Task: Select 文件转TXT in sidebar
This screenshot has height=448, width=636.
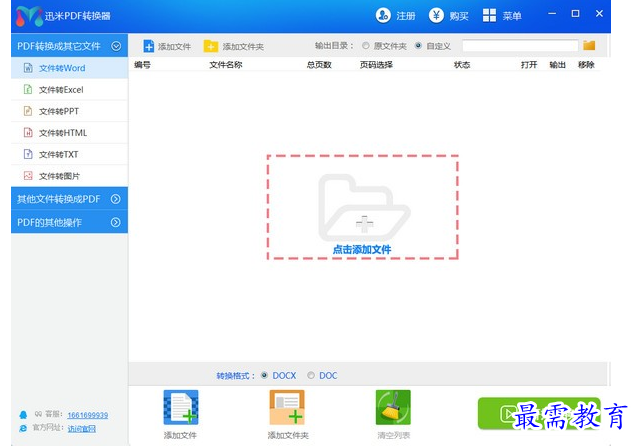Action: [x=69, y=154]
